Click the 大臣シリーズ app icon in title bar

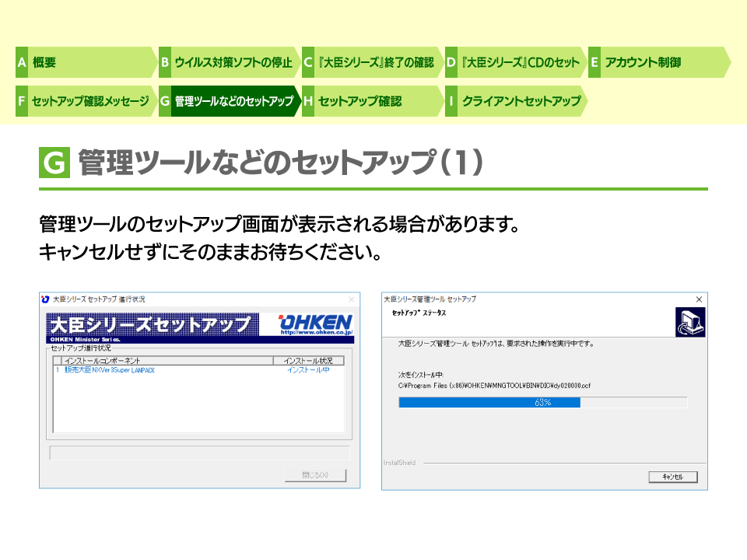[x=45, y=299]
